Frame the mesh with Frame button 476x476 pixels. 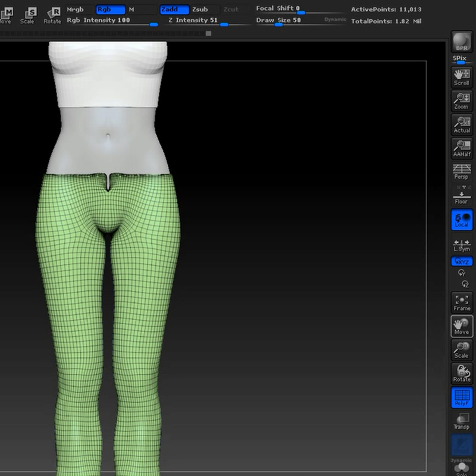coord(462,303)
